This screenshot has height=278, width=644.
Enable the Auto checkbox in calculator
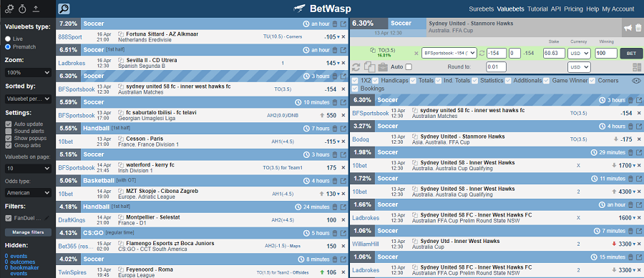(409, 67)
